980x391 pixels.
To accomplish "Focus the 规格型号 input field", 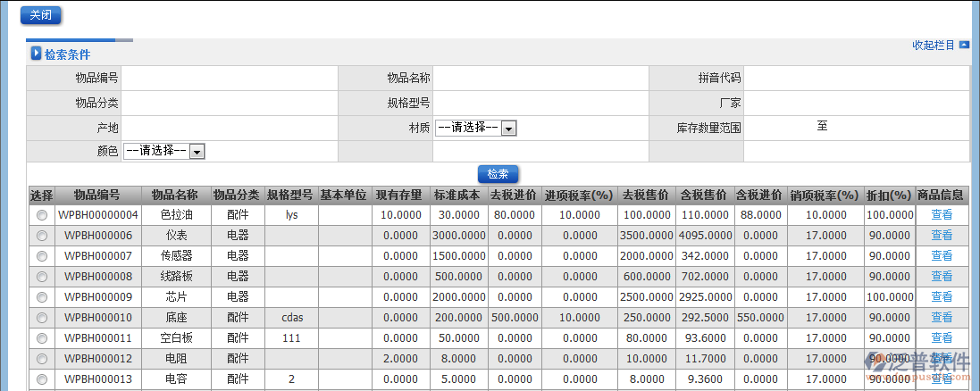I will point(540,103).
